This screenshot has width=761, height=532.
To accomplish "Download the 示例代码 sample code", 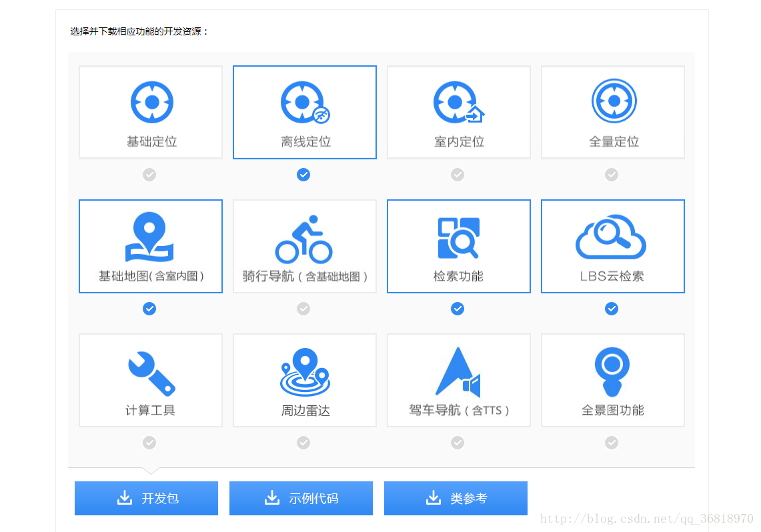I will click(301, 498).
